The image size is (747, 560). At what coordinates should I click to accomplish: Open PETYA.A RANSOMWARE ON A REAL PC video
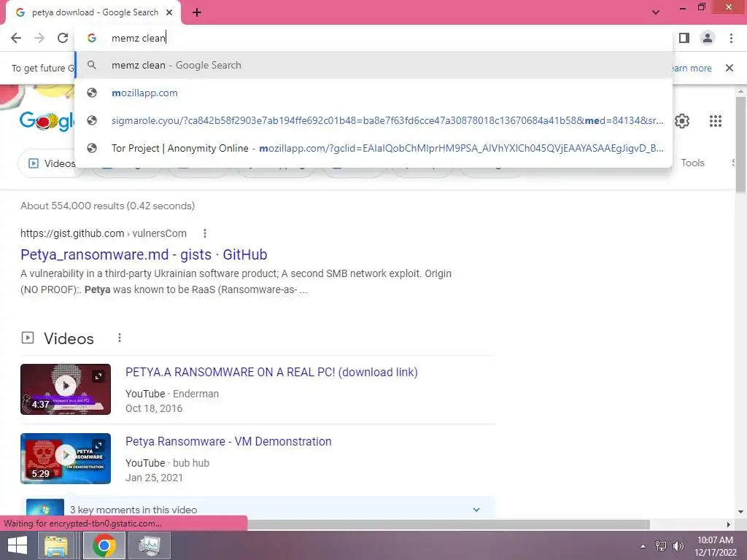coord(271,373)
